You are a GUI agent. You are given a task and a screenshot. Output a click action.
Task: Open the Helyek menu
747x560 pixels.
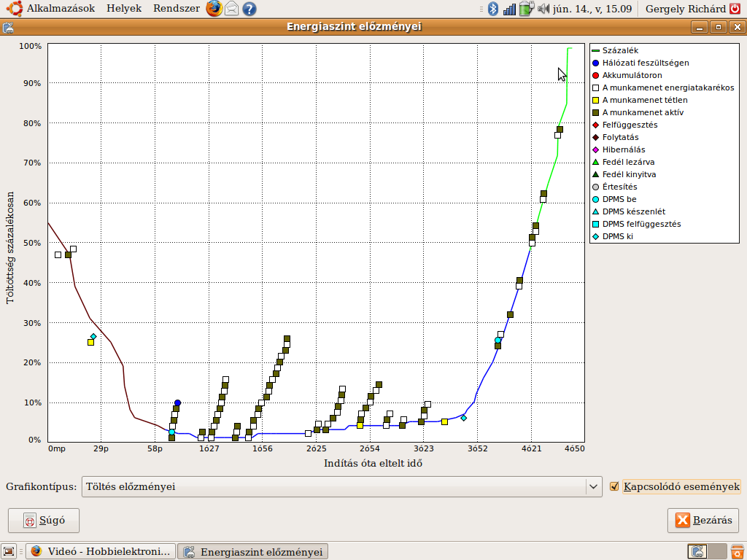pos(124,9)
